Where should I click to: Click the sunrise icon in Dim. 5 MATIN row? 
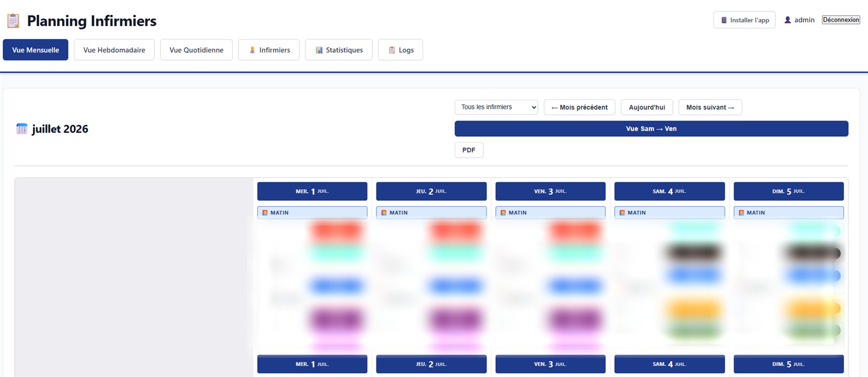tap(741, 213)
